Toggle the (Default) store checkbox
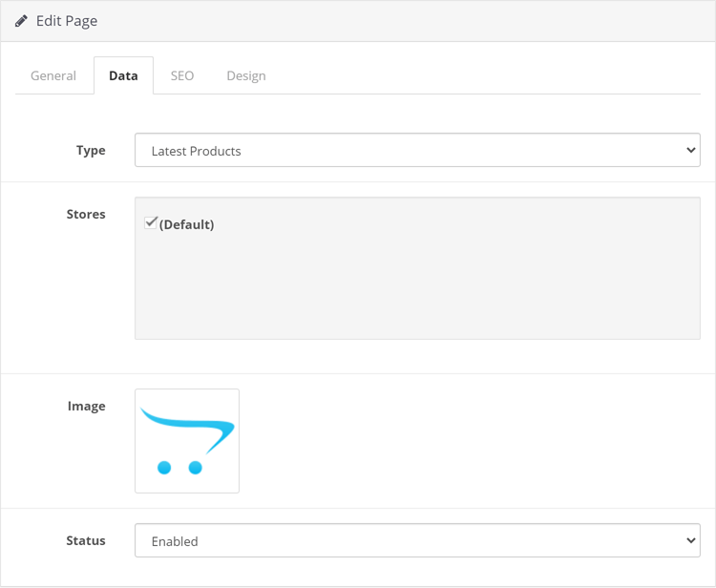Image resolution: width=716 pixels, height=588 pixels. [x=151, y=222]
